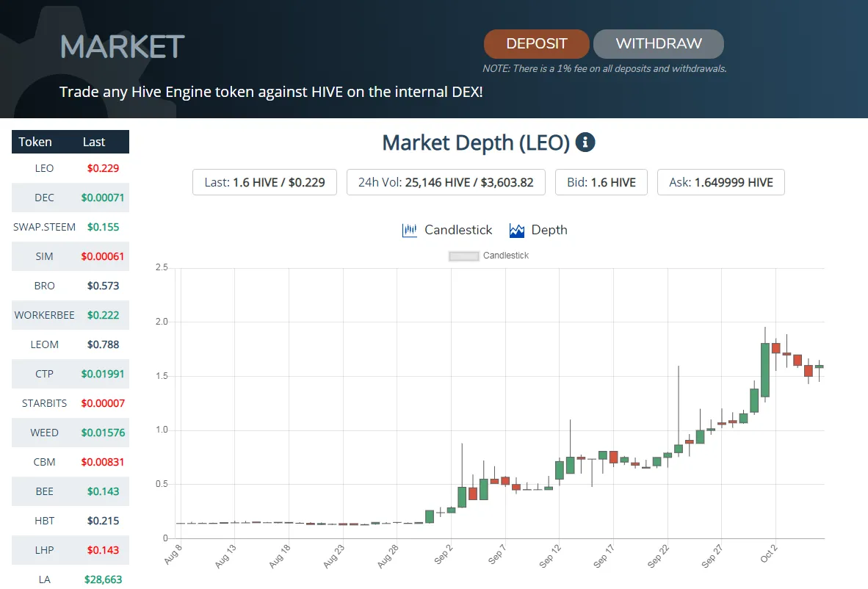The height and width of the screenshot is (589, 868).
Task: Select the CTP token row
Action: pos(70,374)
